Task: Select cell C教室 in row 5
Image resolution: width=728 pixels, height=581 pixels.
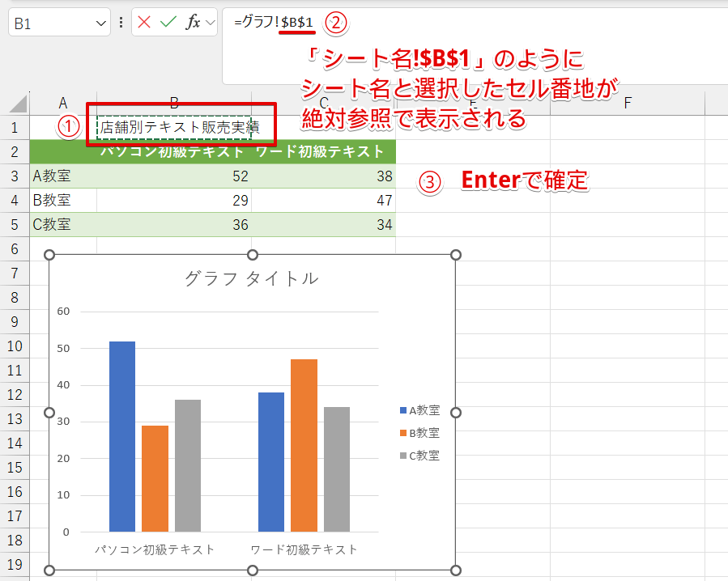Action: point(63,225)
